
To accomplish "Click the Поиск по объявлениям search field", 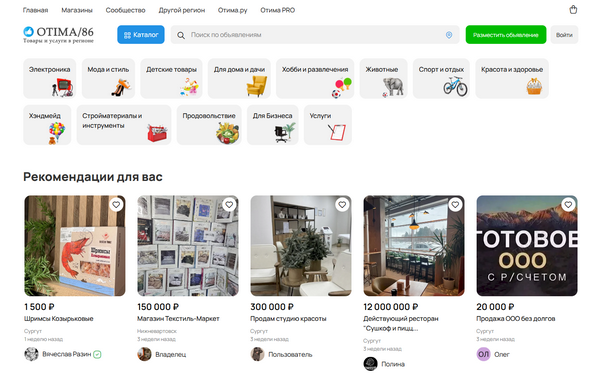I will [315, 35].
